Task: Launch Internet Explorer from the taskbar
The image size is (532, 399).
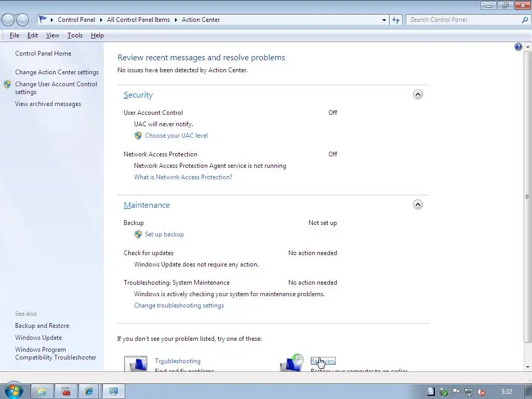Action: [x=89, y=392]
